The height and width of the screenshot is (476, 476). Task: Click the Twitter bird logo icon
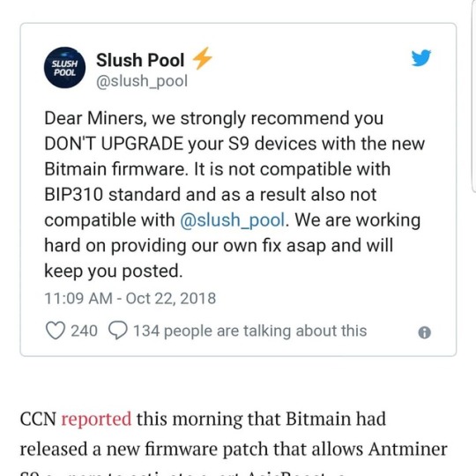[x=421, y=57]
